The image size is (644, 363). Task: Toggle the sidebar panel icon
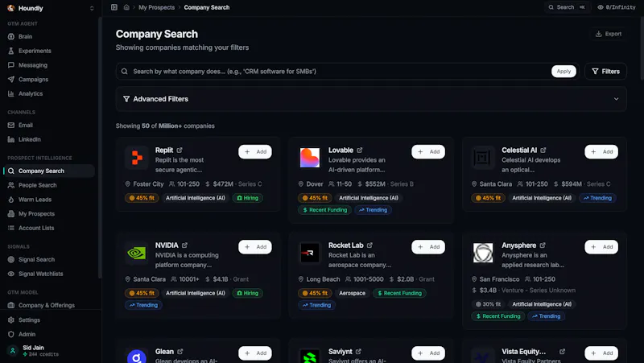pyautogui.click(x=114, y=7)
